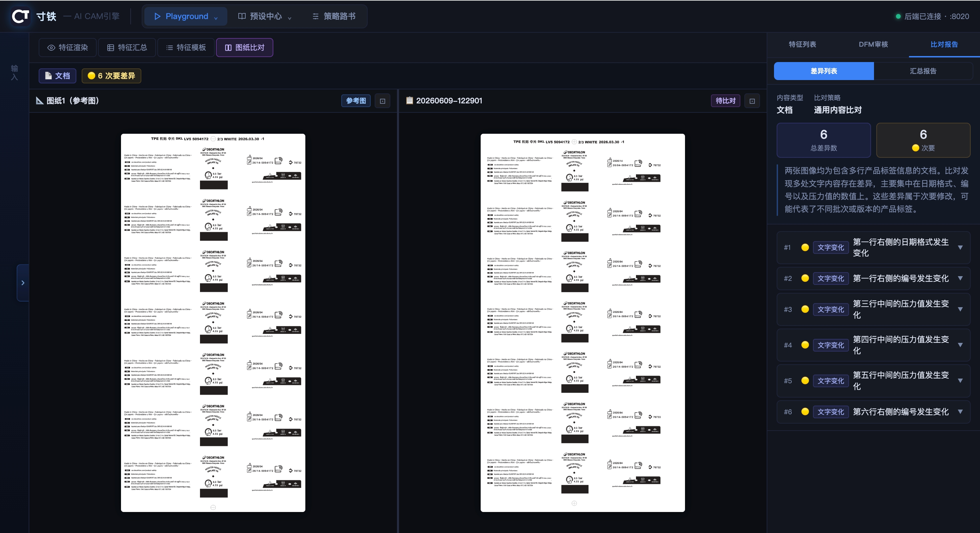Switch to the 差异列表 segment
Viewport: 980px width, 533px height.
pyautogui.click(x=824, y=71)
